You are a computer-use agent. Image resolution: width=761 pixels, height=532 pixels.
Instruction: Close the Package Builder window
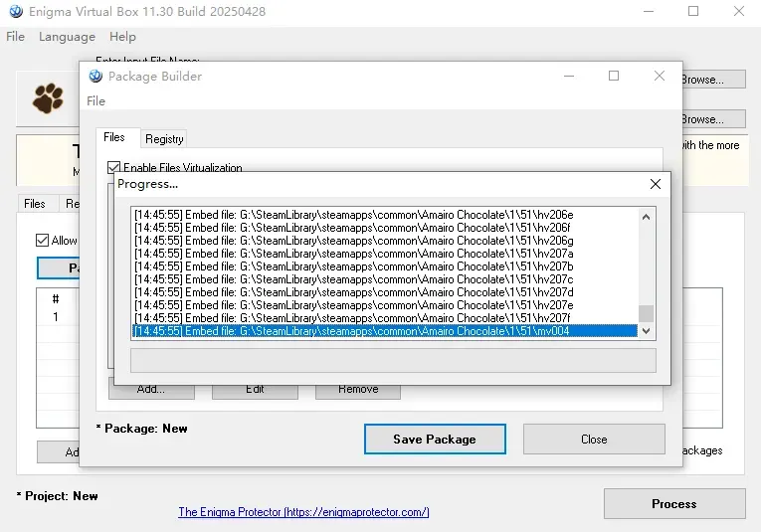pyautogui.click(x=660, y=76)
